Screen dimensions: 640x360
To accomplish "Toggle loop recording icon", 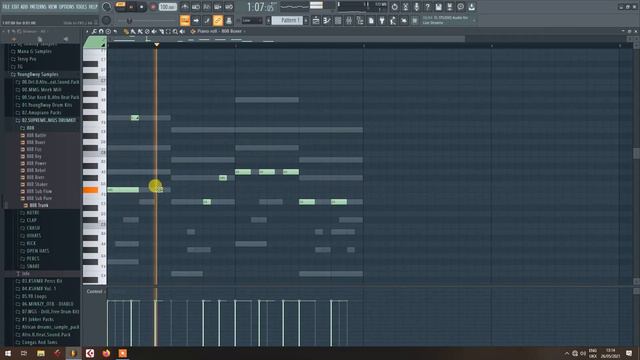I will [229, 7].
